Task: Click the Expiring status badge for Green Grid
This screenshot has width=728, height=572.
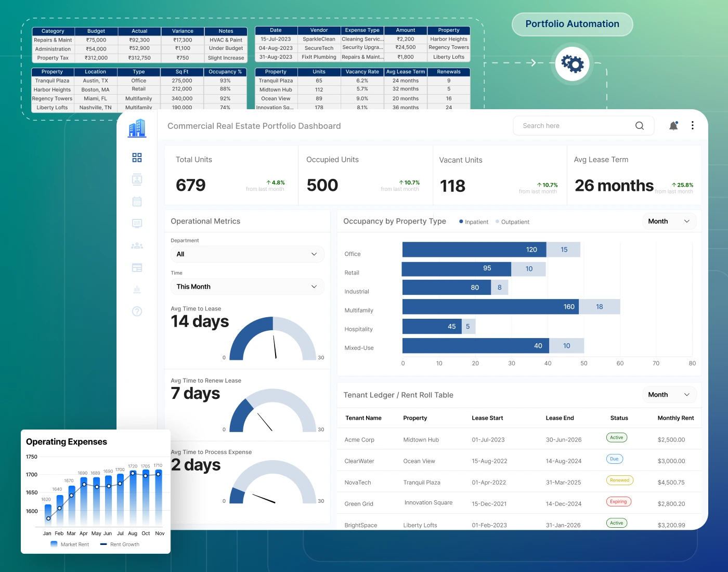Action: 619,502
